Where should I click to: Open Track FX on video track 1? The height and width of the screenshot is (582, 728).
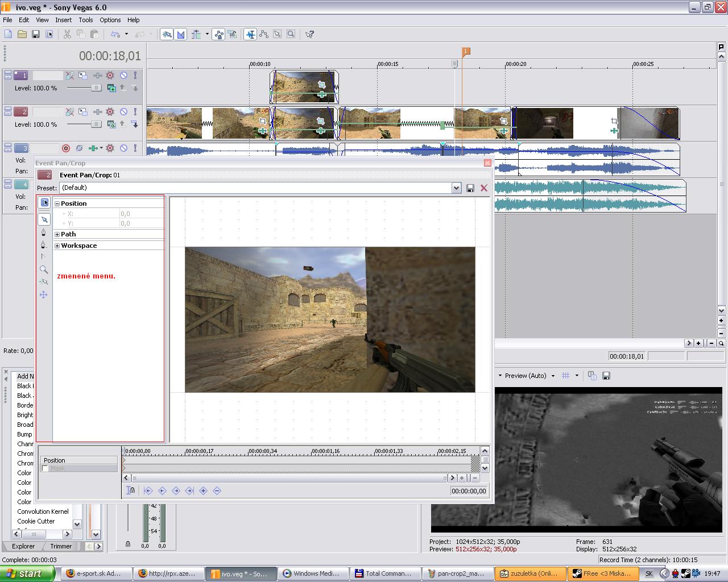coord(110,75)
